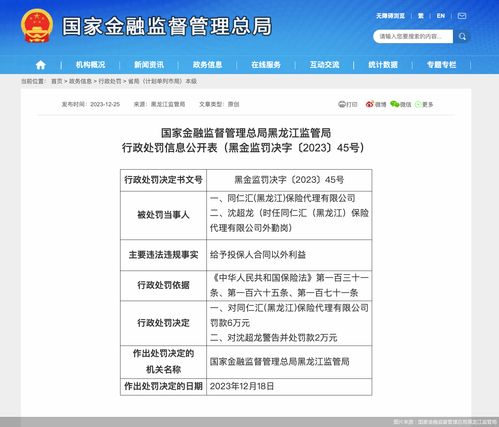Click the publish date 2023-12-25
Screen dimensions: 499x427
[x=105, y=104]
